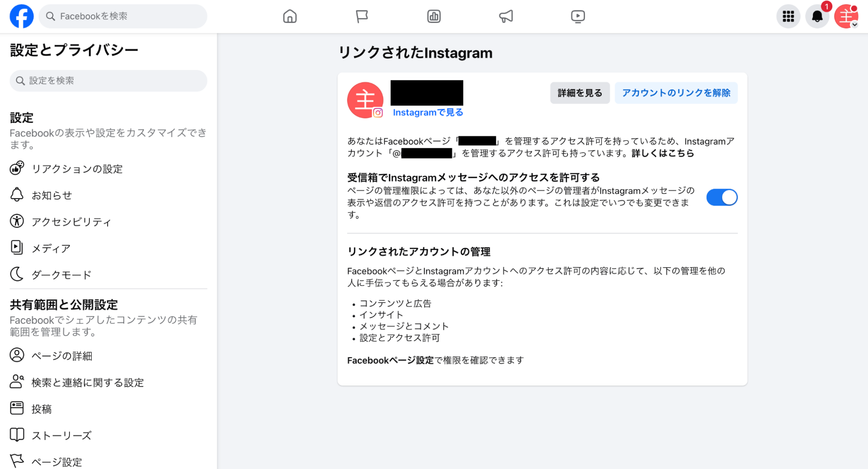The image size is (868, 469).
Task: Open the Ads megaphone icon
Action: (x=506, y=17)
